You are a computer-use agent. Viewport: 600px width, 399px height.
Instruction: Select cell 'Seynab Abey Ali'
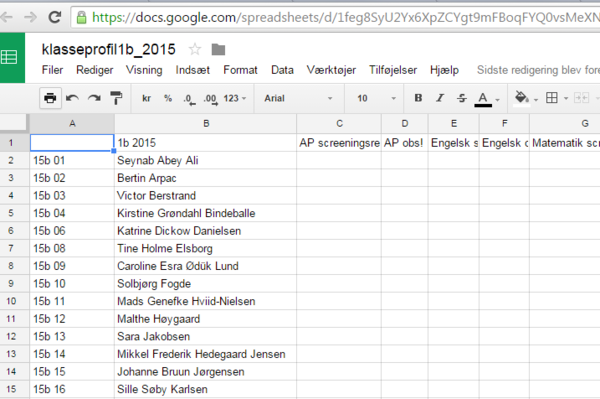tap(205, 160)
